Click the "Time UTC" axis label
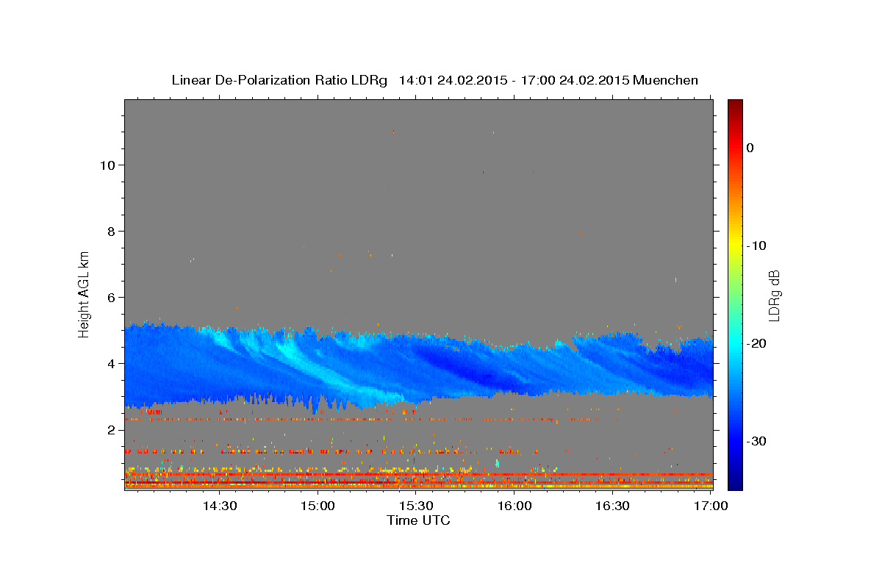This screenshot has height=588, width=882. [418, 520]
